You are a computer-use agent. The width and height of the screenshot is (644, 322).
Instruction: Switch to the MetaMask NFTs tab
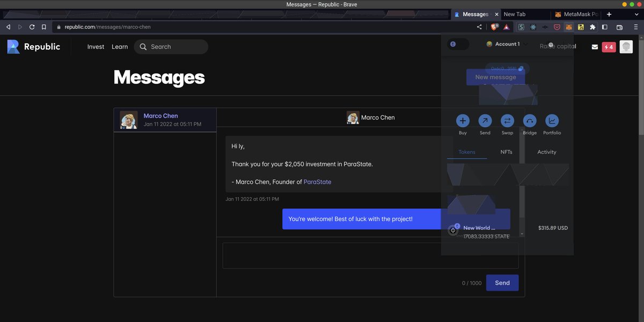(507, 152)
